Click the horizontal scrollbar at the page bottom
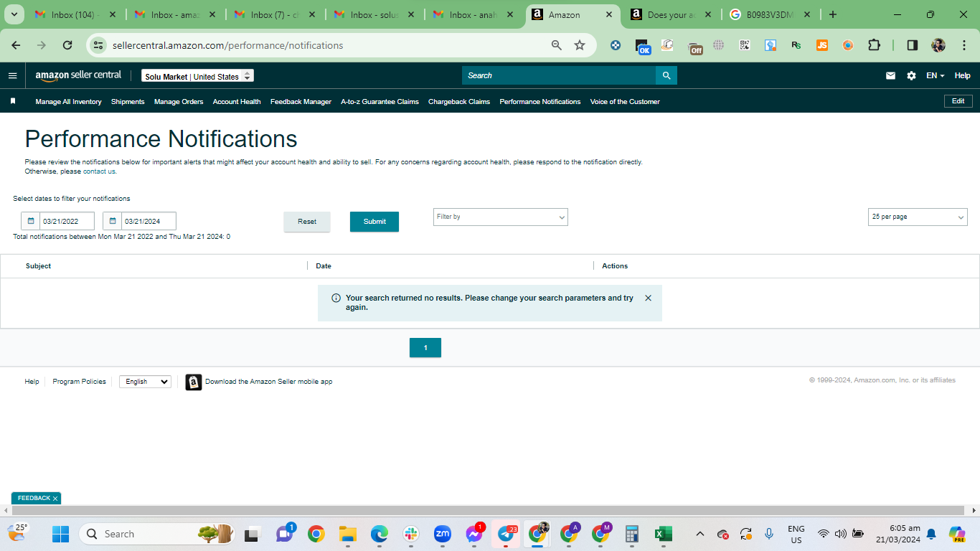The height and width of the screenshot is (551, 980). 489,510
